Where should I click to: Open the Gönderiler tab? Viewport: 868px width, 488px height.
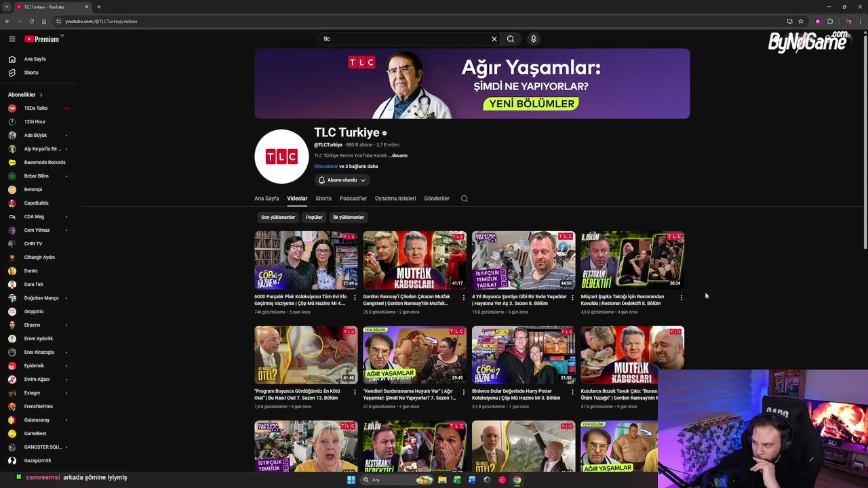click(437, 199)
